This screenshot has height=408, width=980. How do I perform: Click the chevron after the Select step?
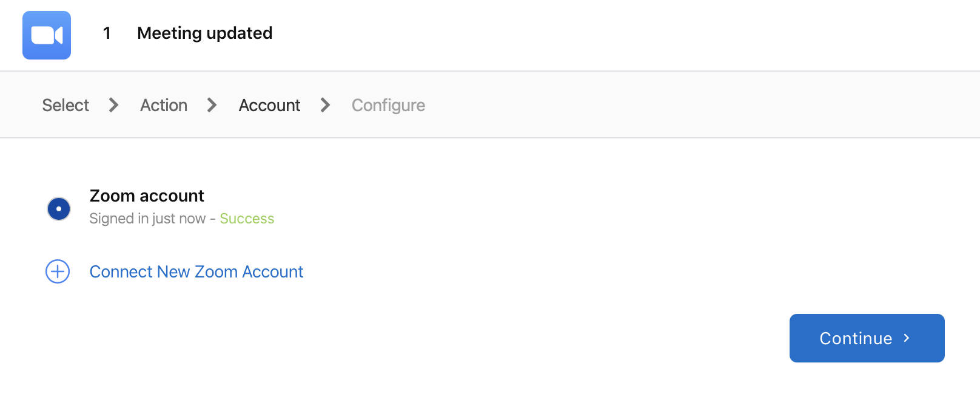(113, 105)
